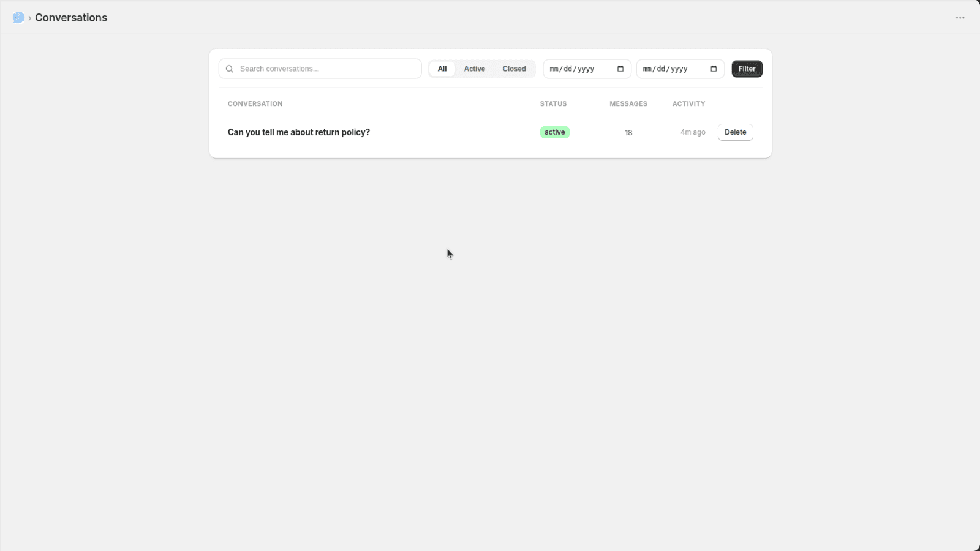Select the All filter tab
Viewport: 980px width, 551px height.
coord(442,69)
